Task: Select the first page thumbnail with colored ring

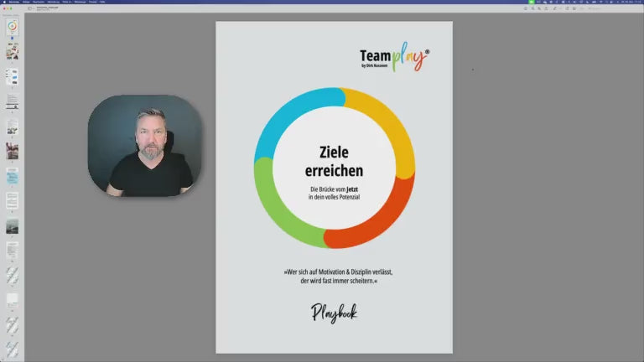Action: 13,26
